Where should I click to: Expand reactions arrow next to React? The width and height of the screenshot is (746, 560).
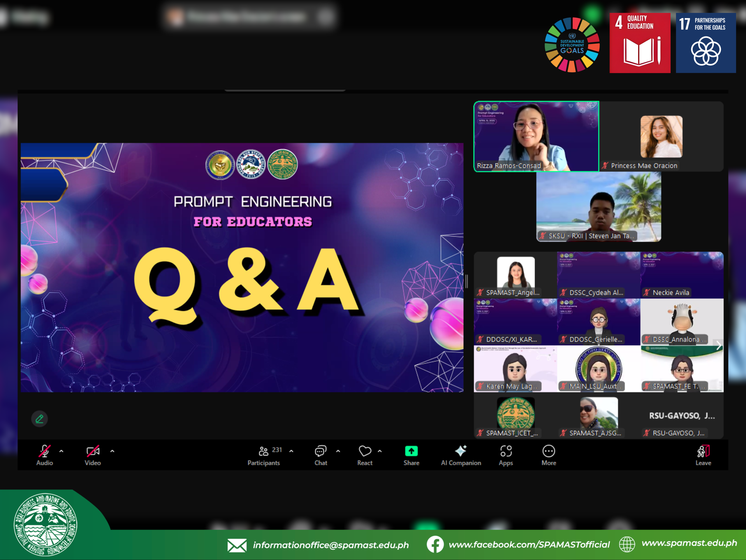(380, 451)
